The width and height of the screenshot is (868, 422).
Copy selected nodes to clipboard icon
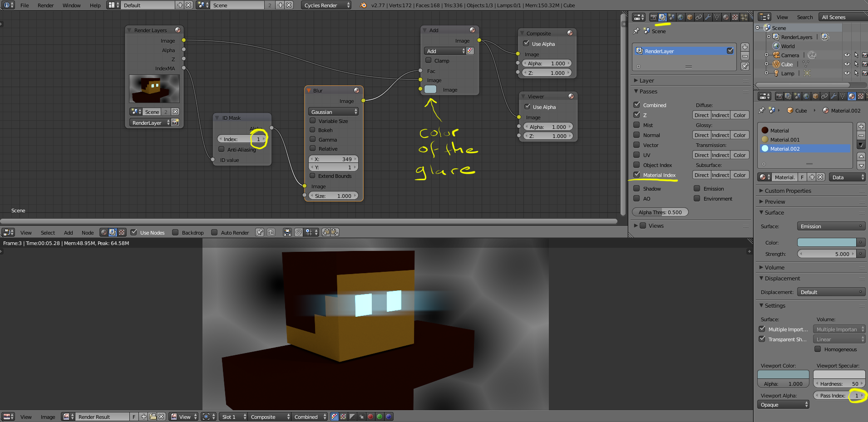(325, 232)
